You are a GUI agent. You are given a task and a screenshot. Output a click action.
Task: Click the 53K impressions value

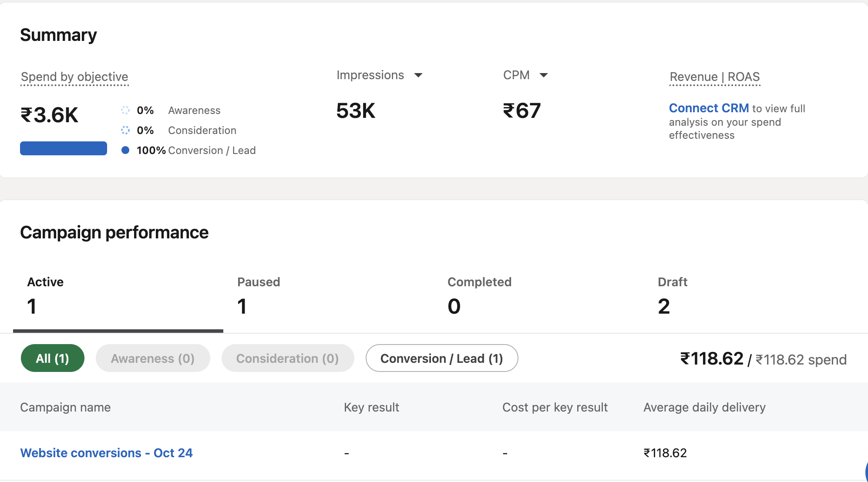[356, 110]
